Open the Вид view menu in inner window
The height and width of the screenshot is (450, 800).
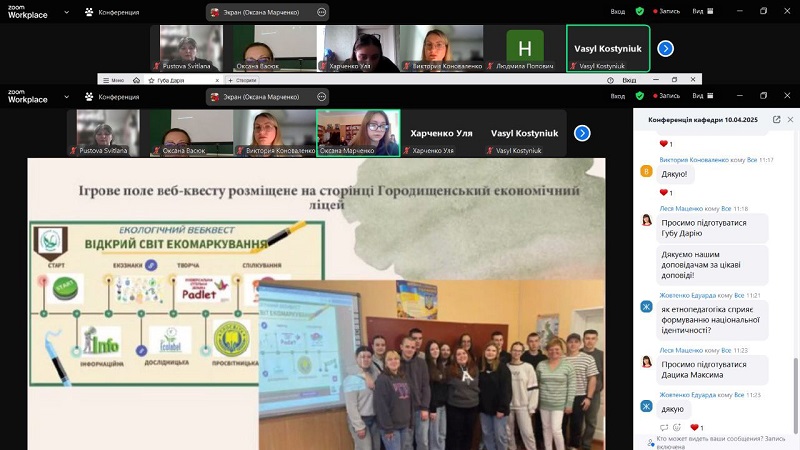[703, 95]
